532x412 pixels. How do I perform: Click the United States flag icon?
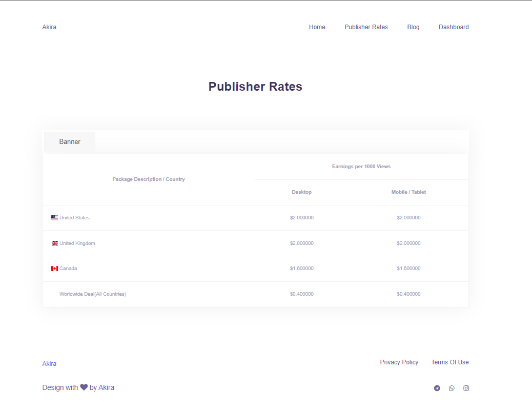click(54, 218)
